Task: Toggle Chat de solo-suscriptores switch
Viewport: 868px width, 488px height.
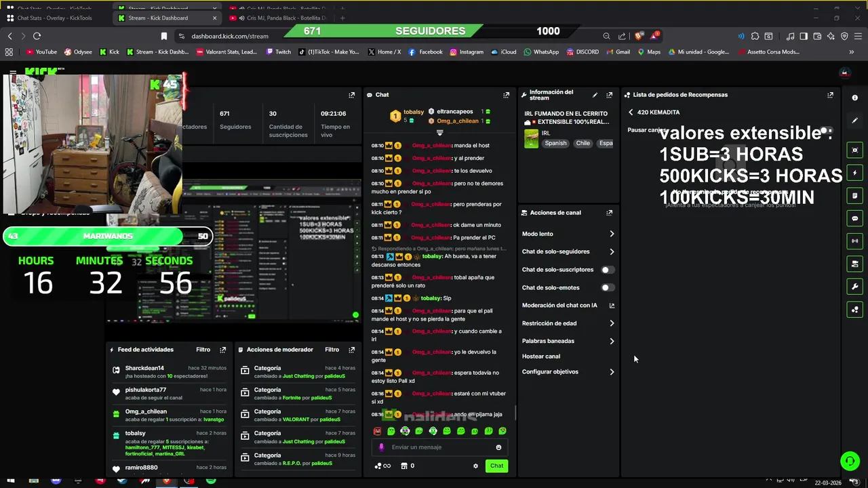Action: 608,270
